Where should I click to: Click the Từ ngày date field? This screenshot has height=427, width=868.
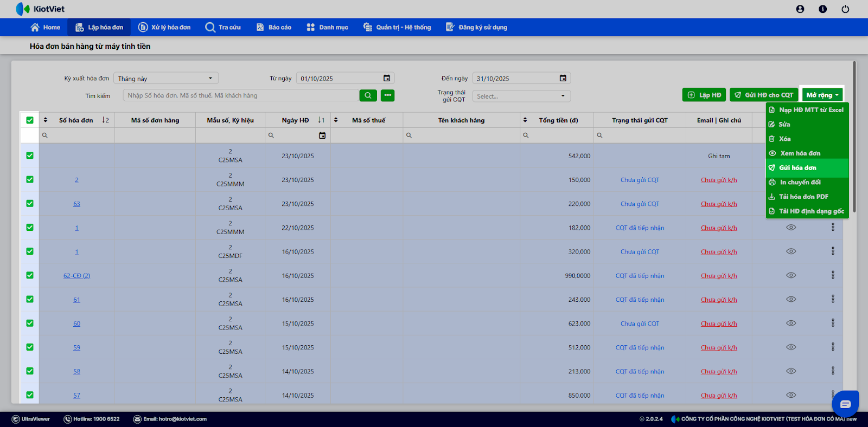[x=345, y=79]
